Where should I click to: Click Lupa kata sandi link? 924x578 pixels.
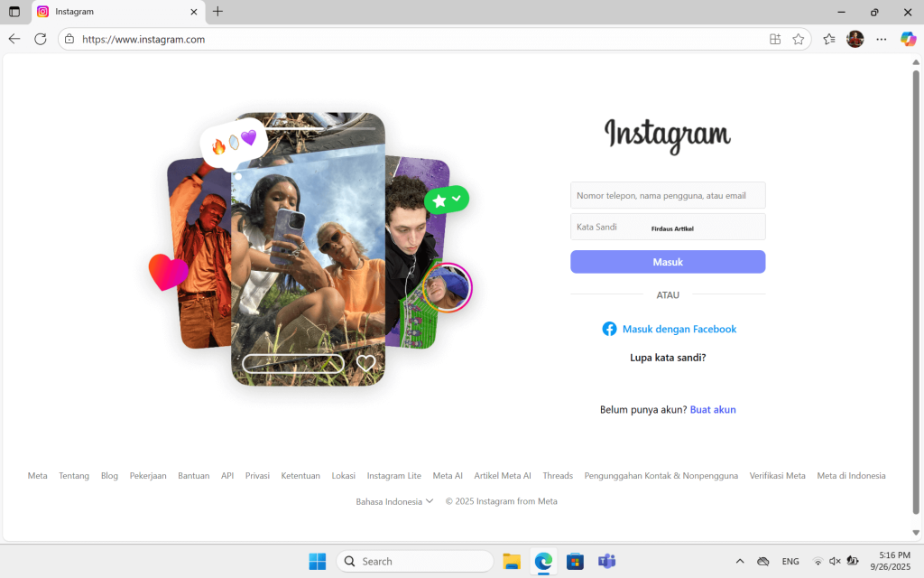click(668, 358)
